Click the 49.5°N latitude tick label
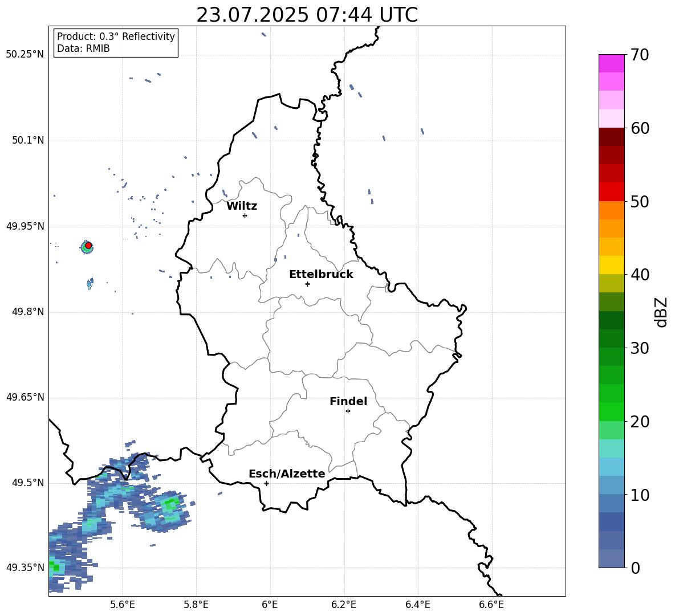 28,483
